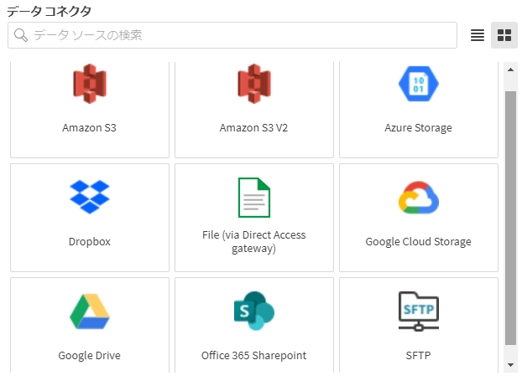Choose the Amazon S3 V2 connector icon
The height and width of the screenshot is (386, 522).
pyautogui.click(x=254, y=83)
